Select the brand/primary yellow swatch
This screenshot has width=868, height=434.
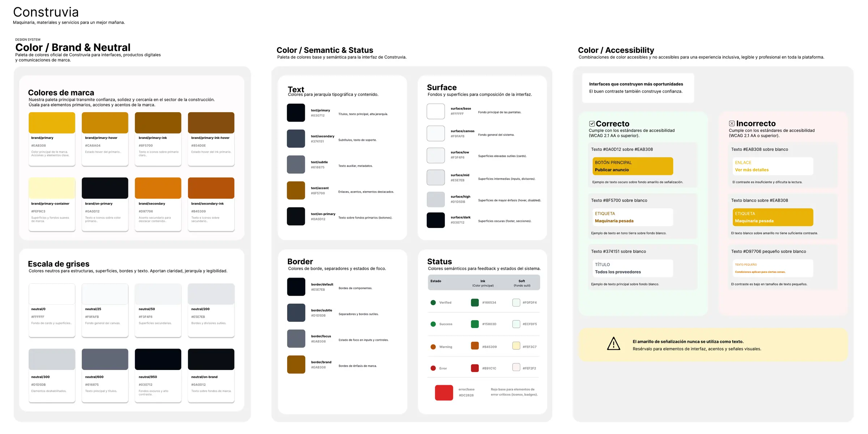coord(52,123)
